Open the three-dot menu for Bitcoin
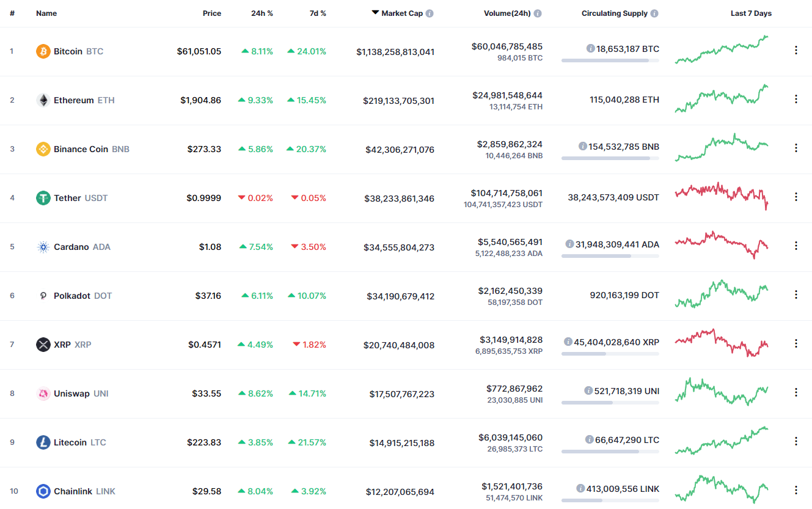 pyautogui.click(x=796, y=50)
